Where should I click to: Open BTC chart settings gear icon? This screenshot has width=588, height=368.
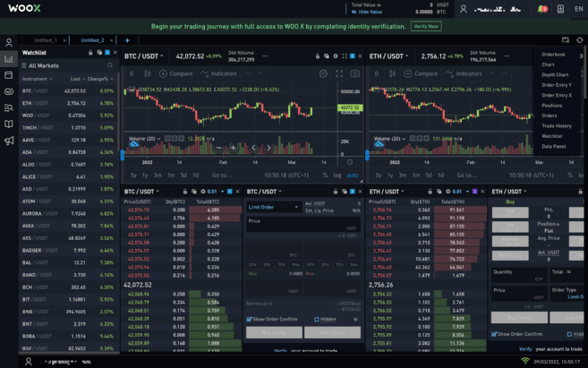323,73
